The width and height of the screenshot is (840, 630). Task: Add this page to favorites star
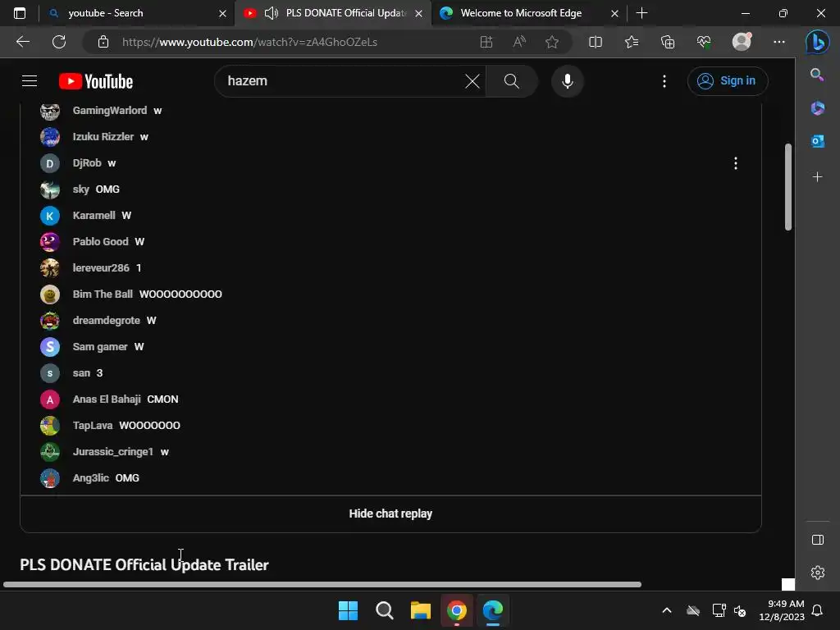[x=552, y=42]
